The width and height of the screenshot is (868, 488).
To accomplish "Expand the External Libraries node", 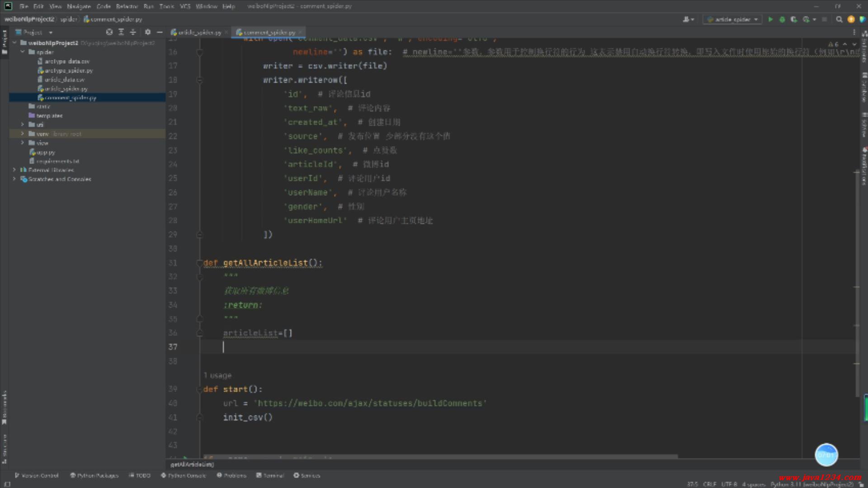I will coord(14,170).
